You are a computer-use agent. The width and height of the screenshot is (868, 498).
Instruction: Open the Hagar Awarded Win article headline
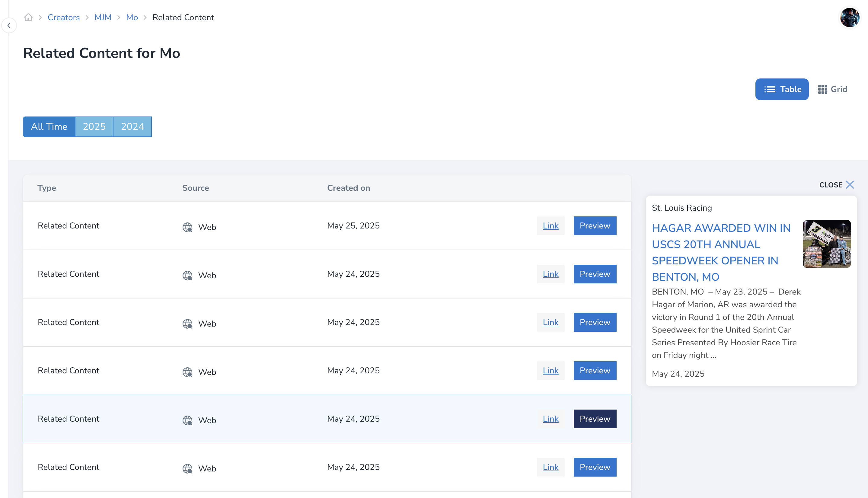pos(721,252)
